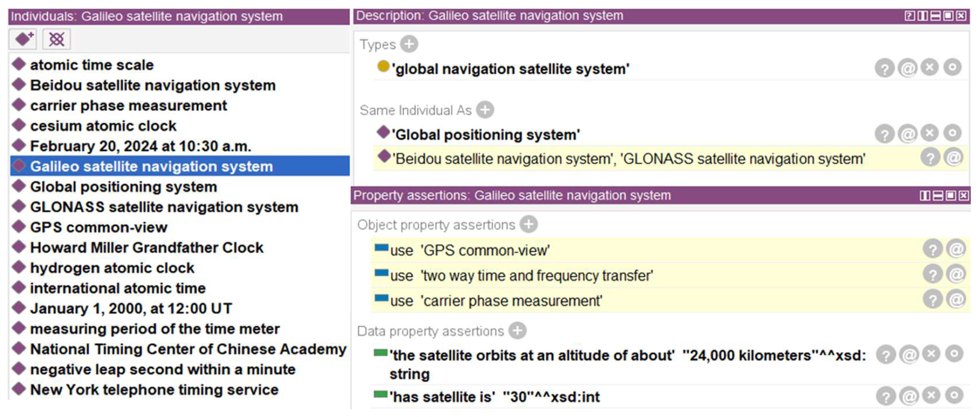Click the yellow class circle beside the type
This screenshot has width=980, height=417.
pos(383,66)
